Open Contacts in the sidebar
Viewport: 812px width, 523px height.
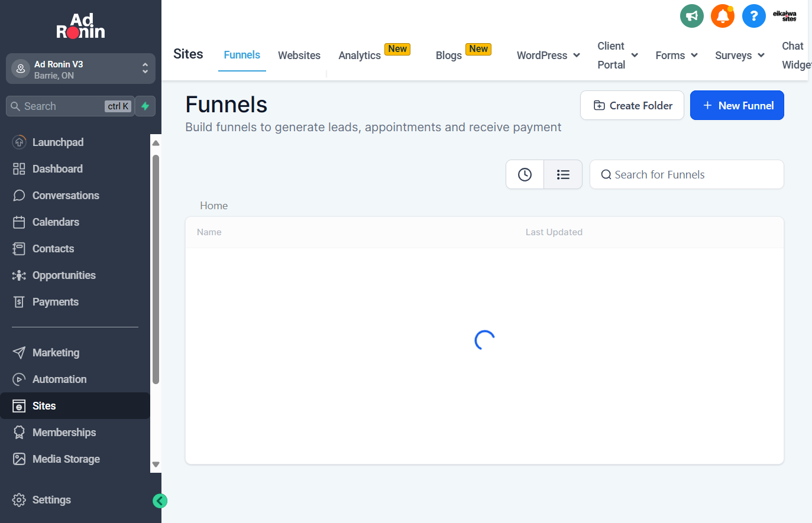point(75,249)
